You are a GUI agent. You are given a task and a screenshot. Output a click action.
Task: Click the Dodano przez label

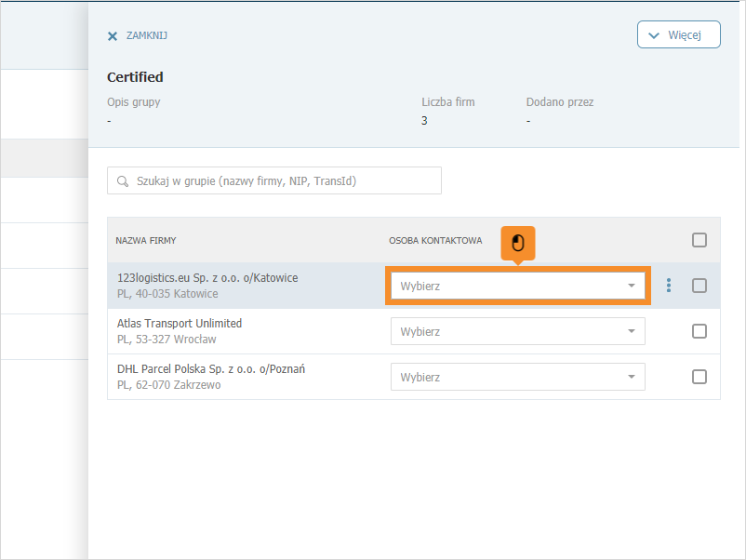(x=560, y=102)
